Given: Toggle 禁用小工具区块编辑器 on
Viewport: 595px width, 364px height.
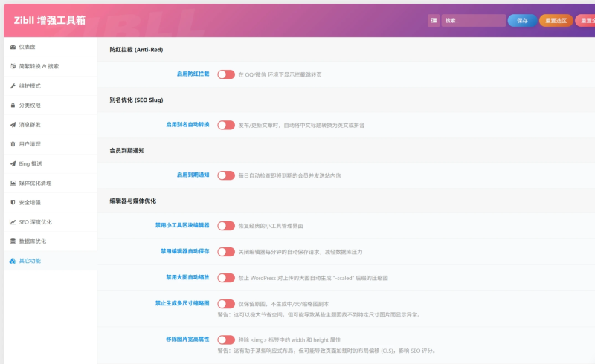Looking at the screenshot, I should coord(226,226).
